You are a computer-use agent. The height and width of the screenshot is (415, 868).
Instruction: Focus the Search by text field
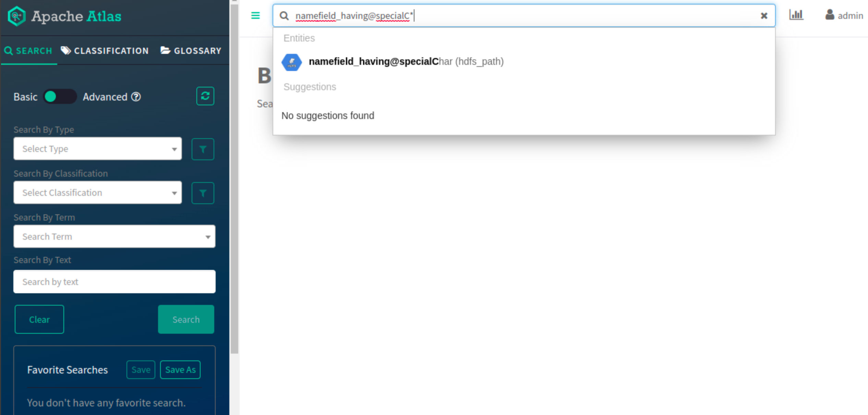click(114, 282)
